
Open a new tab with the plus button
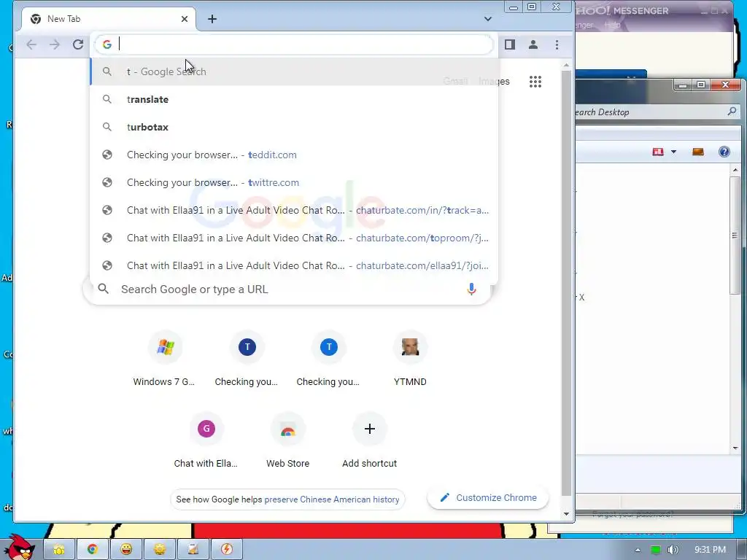coord(212,19)
